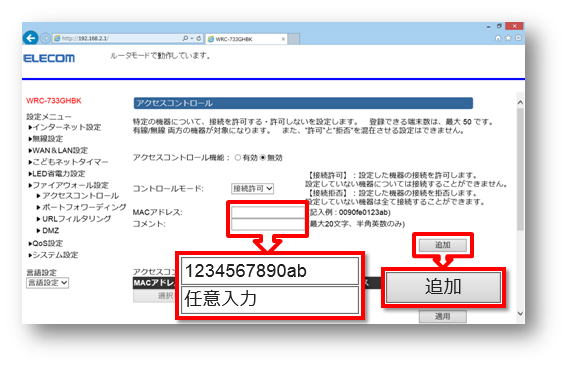The image size is (567, 366).
Task: Click the WRC-733GHBK model link
Action: [x=54, y=101]
